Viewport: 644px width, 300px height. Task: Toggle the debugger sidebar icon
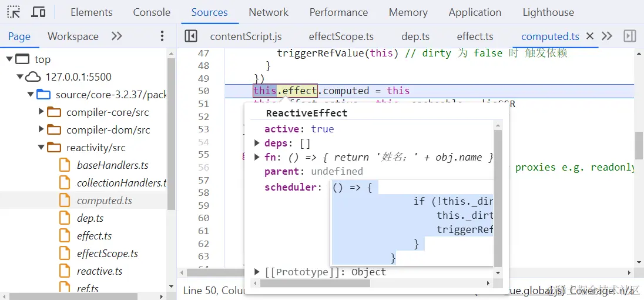pyautogui.click(x=630, y=36)
